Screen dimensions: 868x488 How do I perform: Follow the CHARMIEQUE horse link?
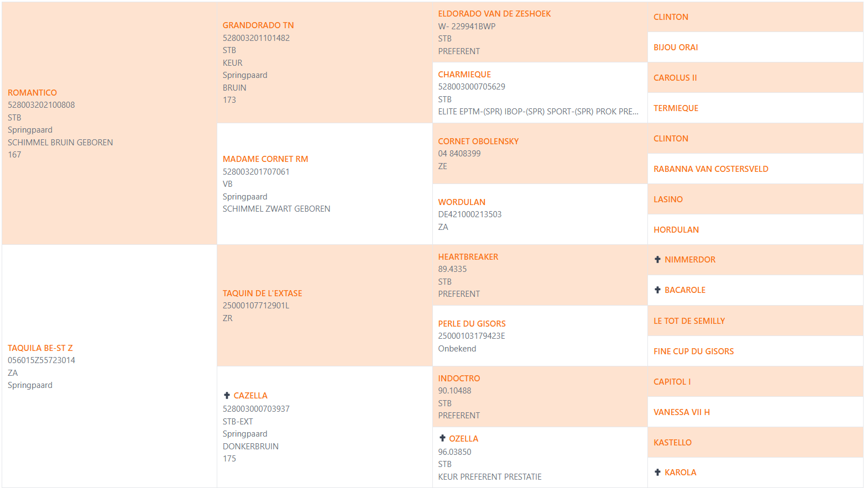tap(464, 74)
